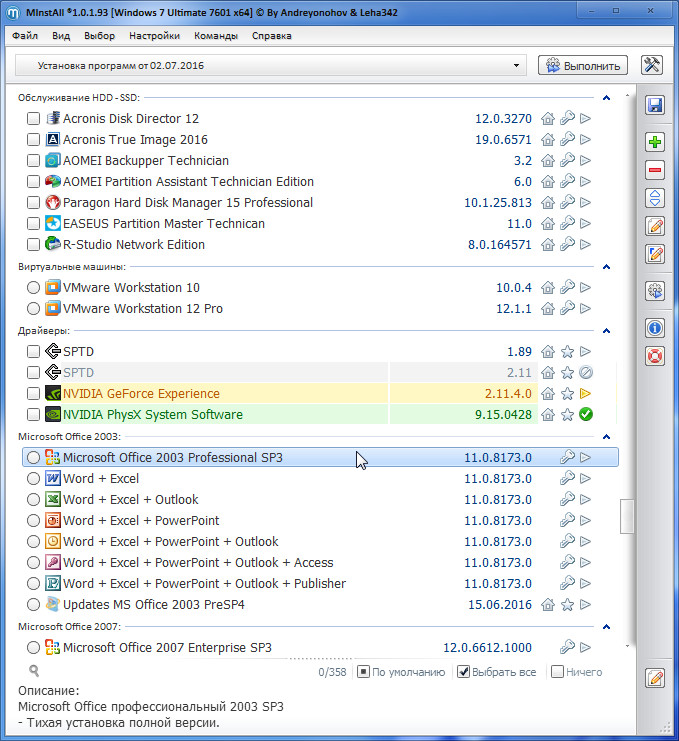Viewport: 679px width, 741px height.
Task: Collapse the Виртуальные машины group
Action: pos(607,267)
